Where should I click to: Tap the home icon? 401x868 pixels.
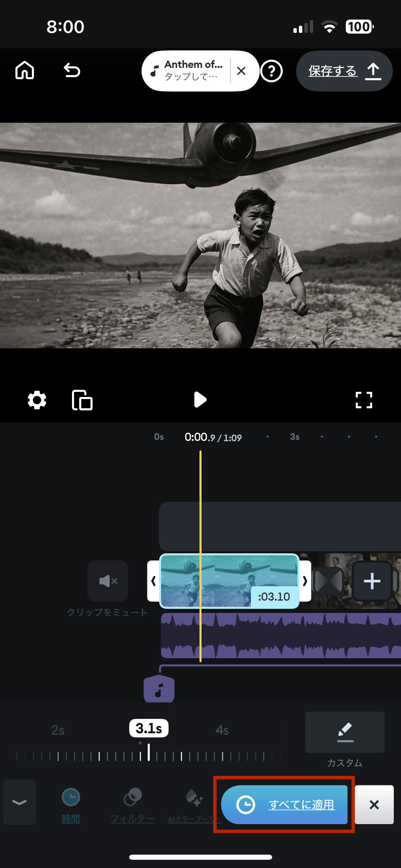pos(25,71)
